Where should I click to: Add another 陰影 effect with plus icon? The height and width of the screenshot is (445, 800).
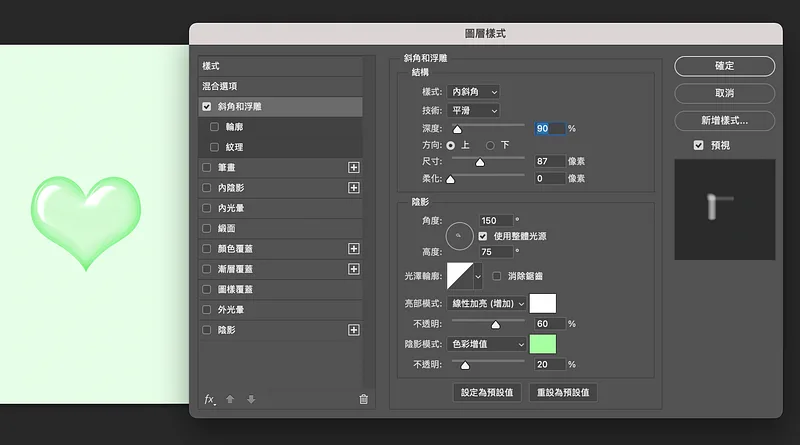tap(354, 330)
